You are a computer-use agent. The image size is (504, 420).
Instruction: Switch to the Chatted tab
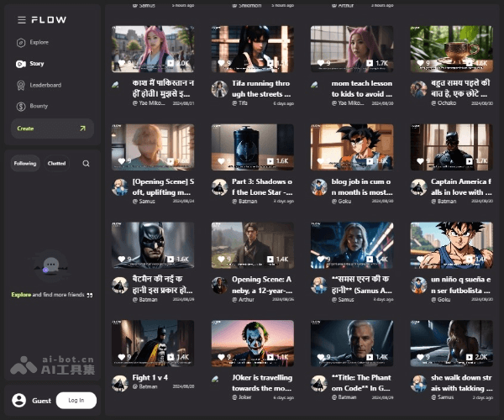tap(56, 164)
